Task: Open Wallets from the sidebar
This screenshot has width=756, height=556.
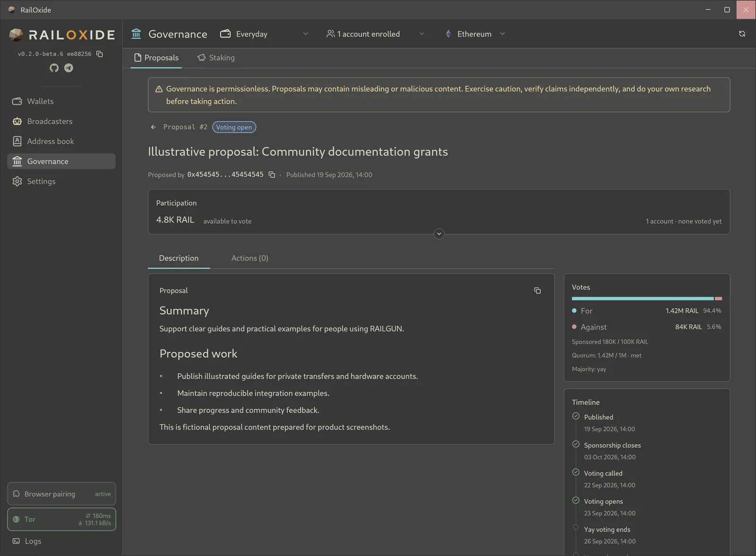Action: tap(61, 101)
